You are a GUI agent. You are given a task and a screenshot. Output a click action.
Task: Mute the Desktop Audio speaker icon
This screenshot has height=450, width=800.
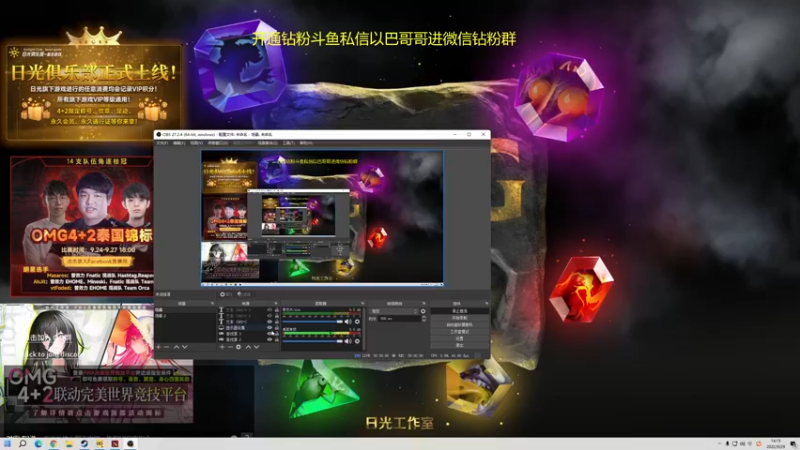348,341
